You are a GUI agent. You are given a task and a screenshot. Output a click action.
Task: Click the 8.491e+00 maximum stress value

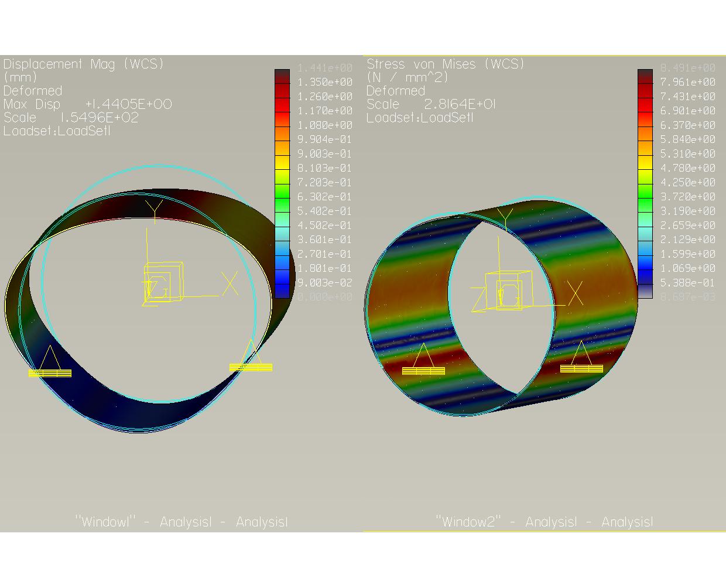688,68
